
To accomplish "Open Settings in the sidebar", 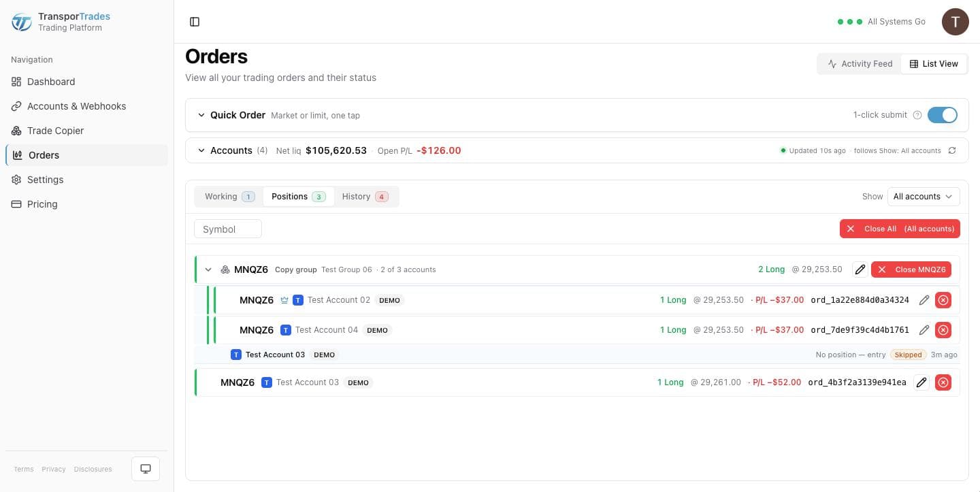I will coord(86,180).
